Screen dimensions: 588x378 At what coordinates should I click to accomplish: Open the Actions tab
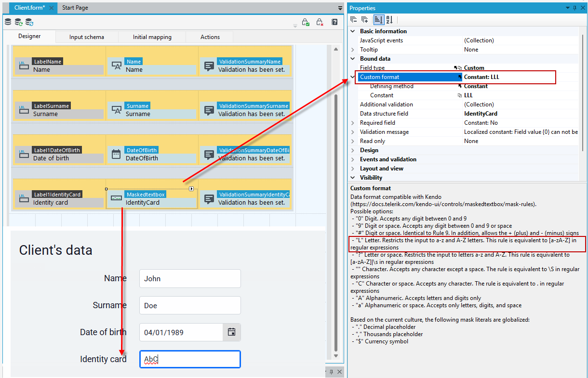pyautogui.click(x=210, y=37)
